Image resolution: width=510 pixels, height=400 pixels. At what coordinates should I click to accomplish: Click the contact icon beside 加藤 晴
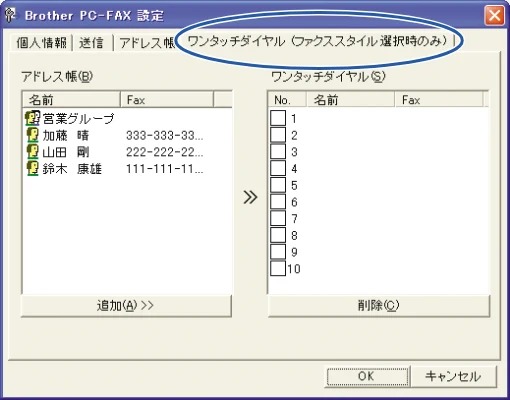click(33, 135)
